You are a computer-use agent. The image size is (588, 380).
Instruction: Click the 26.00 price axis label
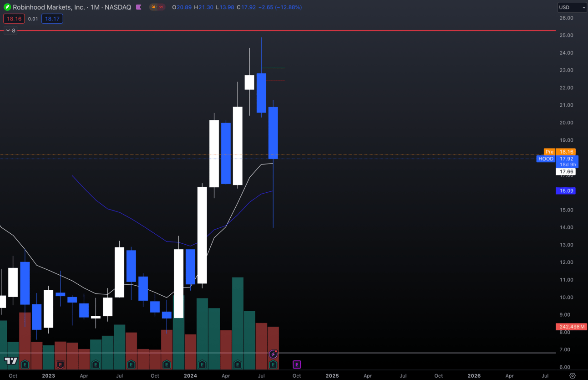click(x=567, y=18)
